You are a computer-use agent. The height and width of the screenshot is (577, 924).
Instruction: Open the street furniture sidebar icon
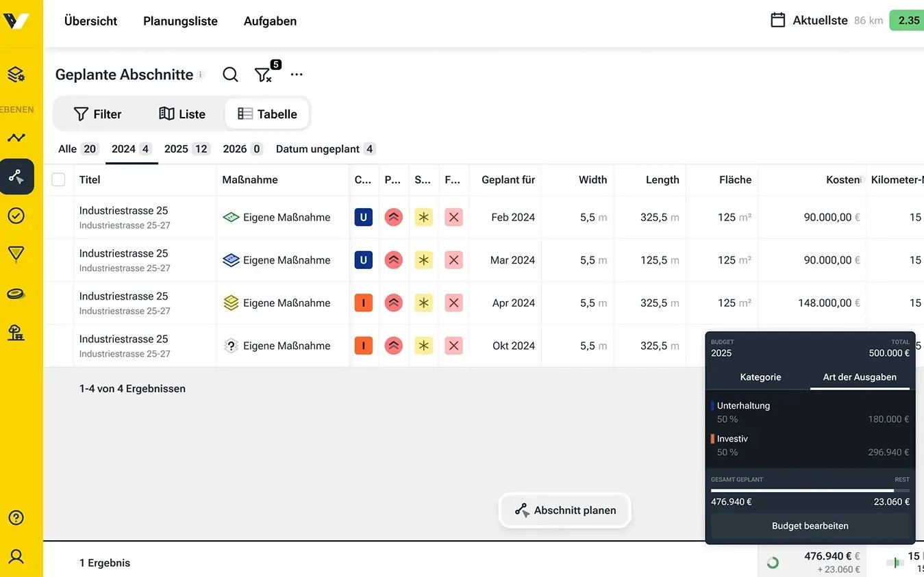click(x=16, y=333)
